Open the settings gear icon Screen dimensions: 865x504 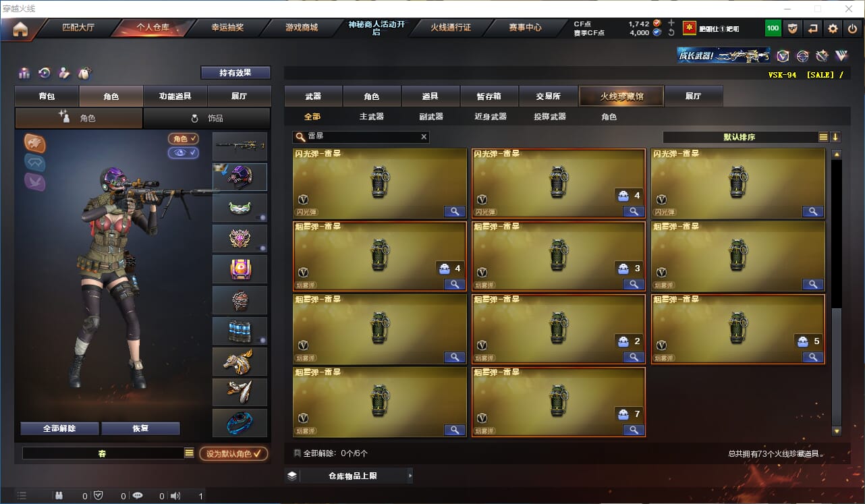[833, 28]
